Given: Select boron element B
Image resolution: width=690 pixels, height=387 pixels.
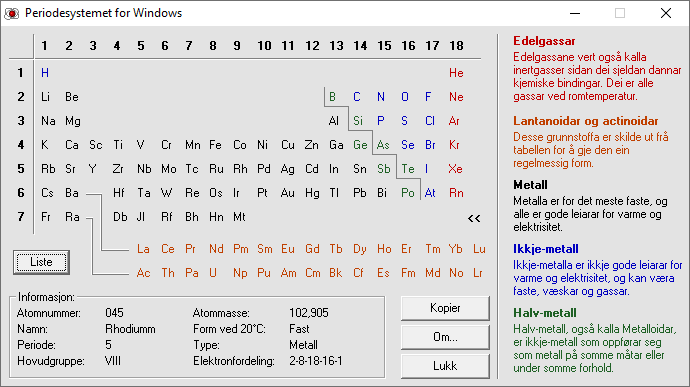Looking at the screenshot, I should click(x=332, y=97).
